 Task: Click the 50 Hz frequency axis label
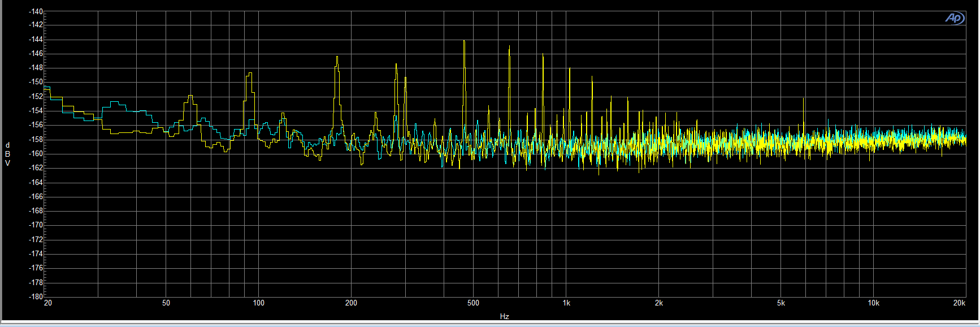[x=166, y=303]
